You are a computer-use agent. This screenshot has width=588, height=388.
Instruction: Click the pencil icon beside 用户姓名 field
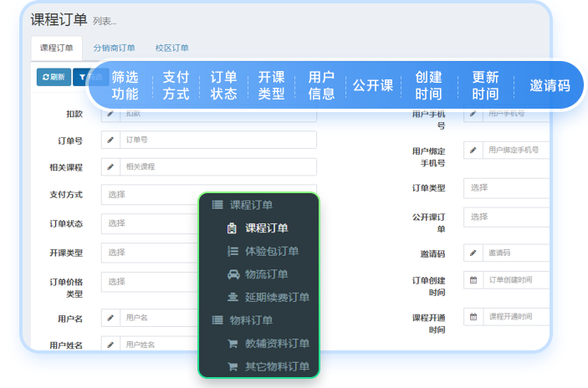pos(110,344)
